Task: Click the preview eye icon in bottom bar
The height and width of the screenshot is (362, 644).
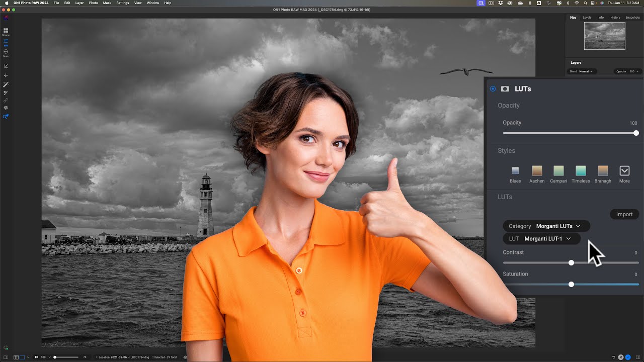Action: pyautogui.click(x=185, y=357)
